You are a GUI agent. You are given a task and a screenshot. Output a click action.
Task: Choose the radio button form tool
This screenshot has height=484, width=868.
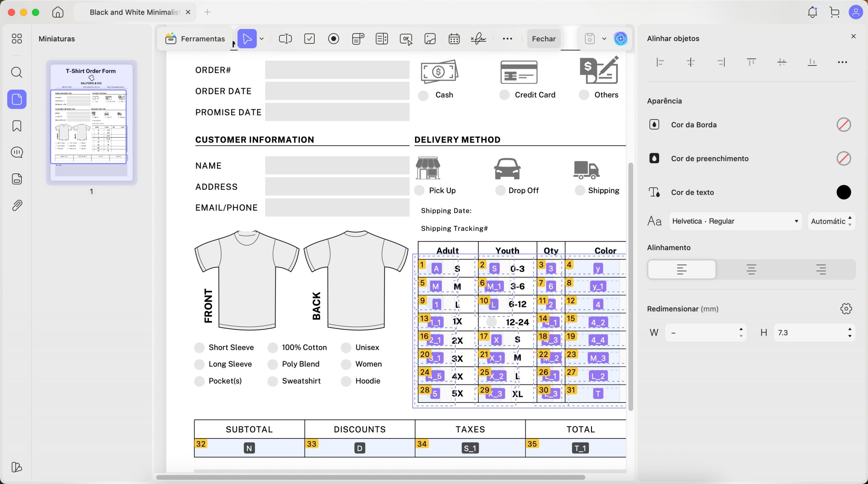tap(334, 39)
